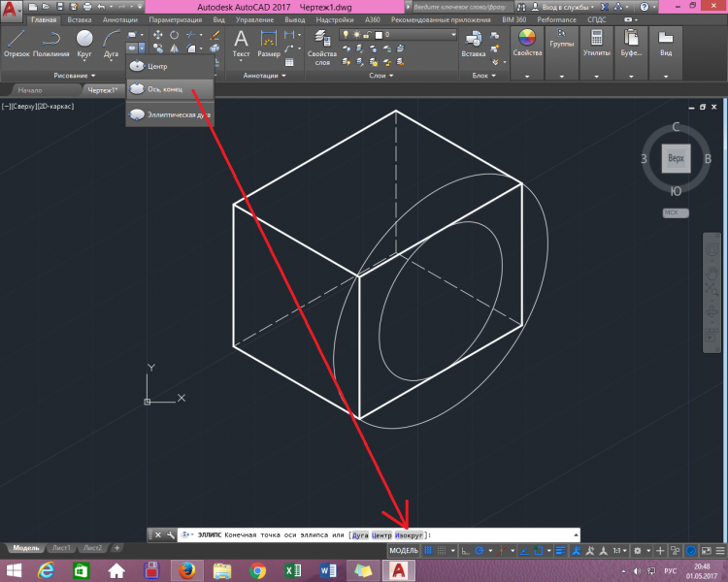Open Вход в службы sign-in dropdown
Image resolution: width=728 pixels, height=582 pixels.
click(x=563, y=7)
